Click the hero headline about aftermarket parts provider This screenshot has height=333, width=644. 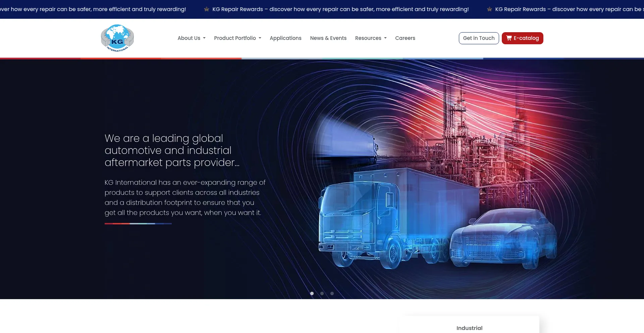(x=172, y=150)
